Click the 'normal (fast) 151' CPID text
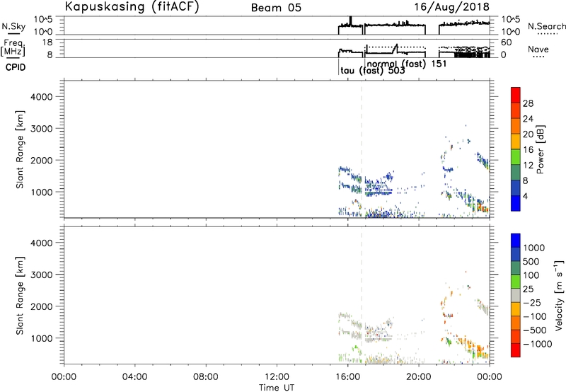The height and width of the screenshot is (392, 566). click(x=407, y=64)
